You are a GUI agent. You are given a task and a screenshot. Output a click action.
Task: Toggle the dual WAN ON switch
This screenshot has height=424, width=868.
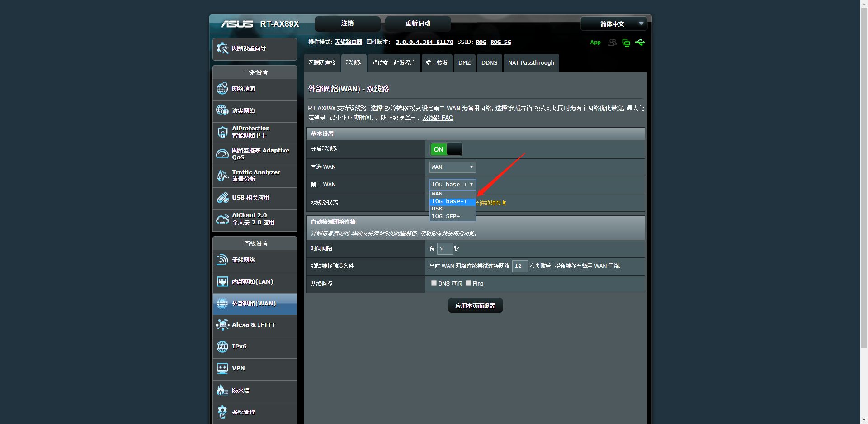(x=446, y=149)
